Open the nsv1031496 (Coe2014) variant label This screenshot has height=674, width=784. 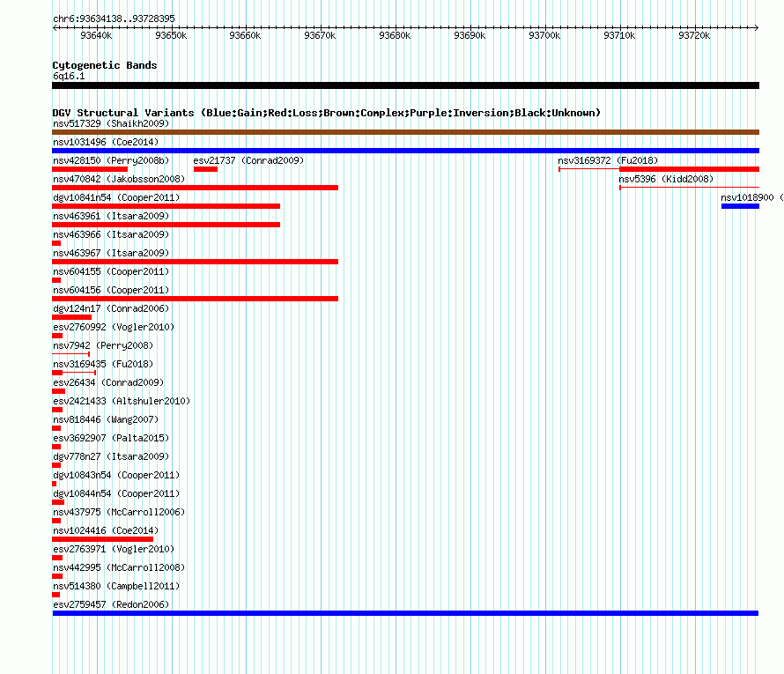(106, 142)
